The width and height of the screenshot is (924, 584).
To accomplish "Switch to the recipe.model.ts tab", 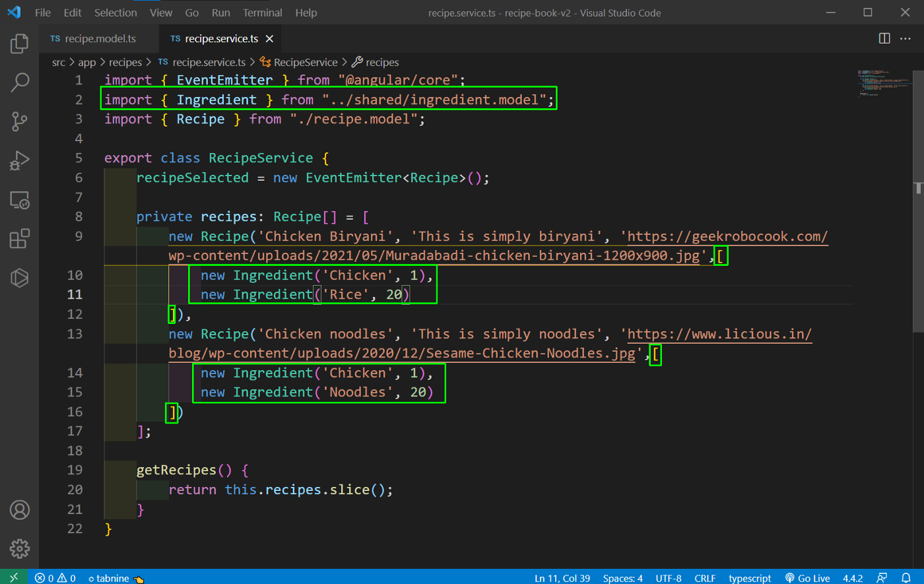I will pos(100,39).
